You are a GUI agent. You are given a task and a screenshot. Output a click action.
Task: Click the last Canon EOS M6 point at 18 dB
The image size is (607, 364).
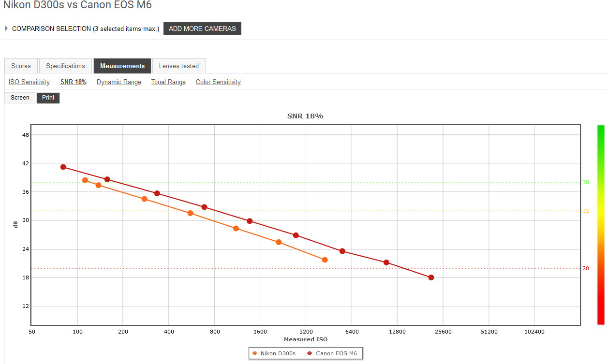(431, 277)
